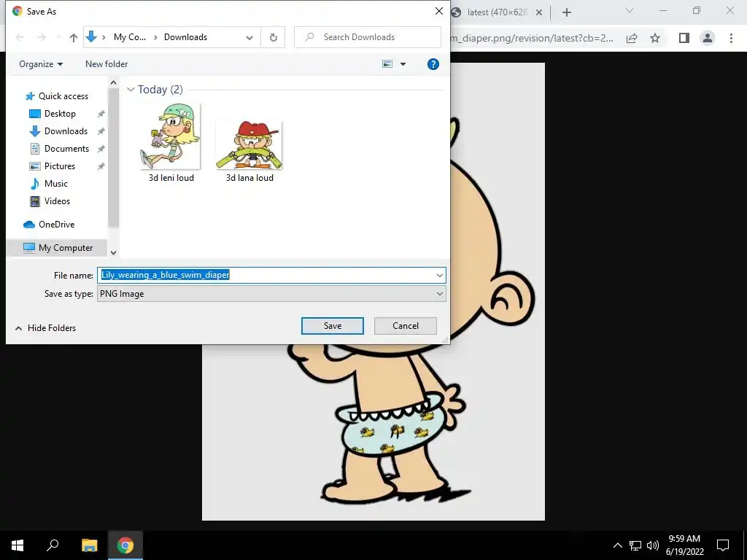Go back in Save As dialog
The width and height of the screenshot is (747, 560).
pyautogui.click(x=20, y=37)
